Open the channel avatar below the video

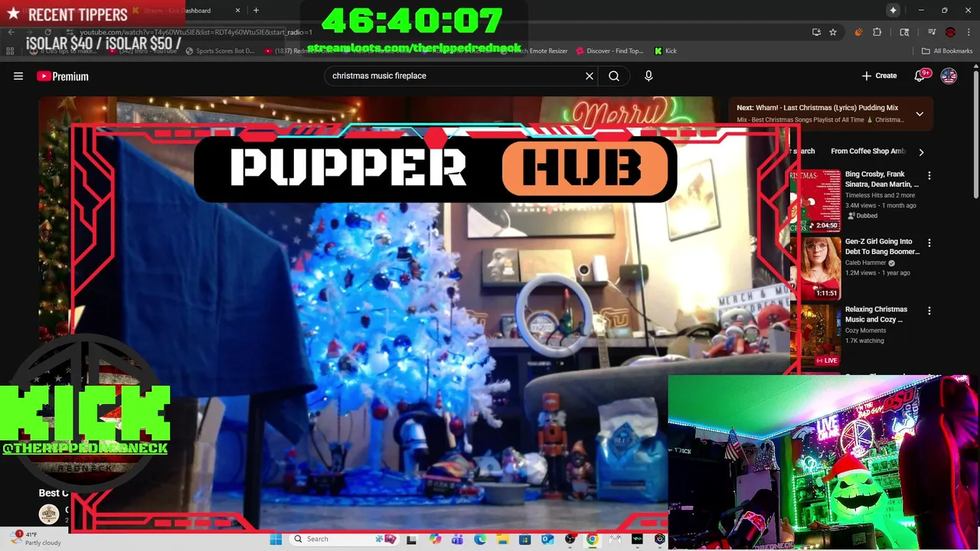click(x=49, y=514)
